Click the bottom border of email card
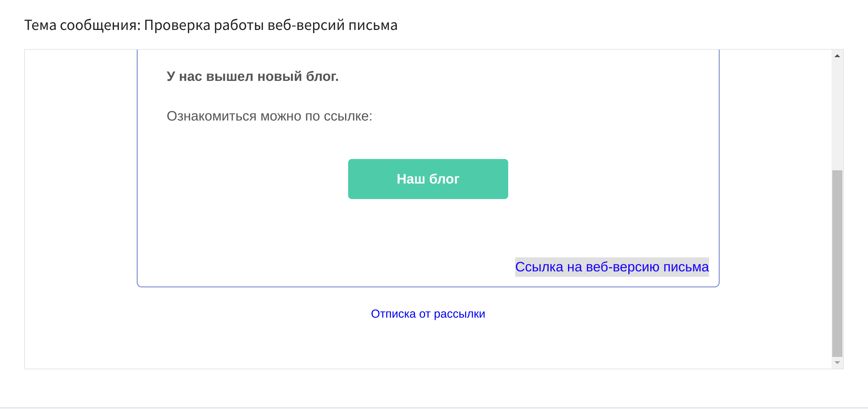Viewport: 868px width, 409px height. [x=428, y=287]
